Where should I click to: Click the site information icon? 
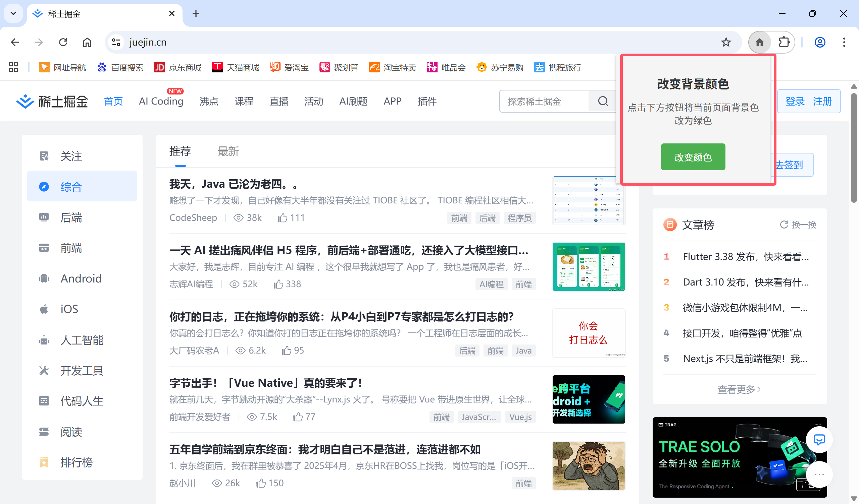pyautogui.click(x=116, y=42)
